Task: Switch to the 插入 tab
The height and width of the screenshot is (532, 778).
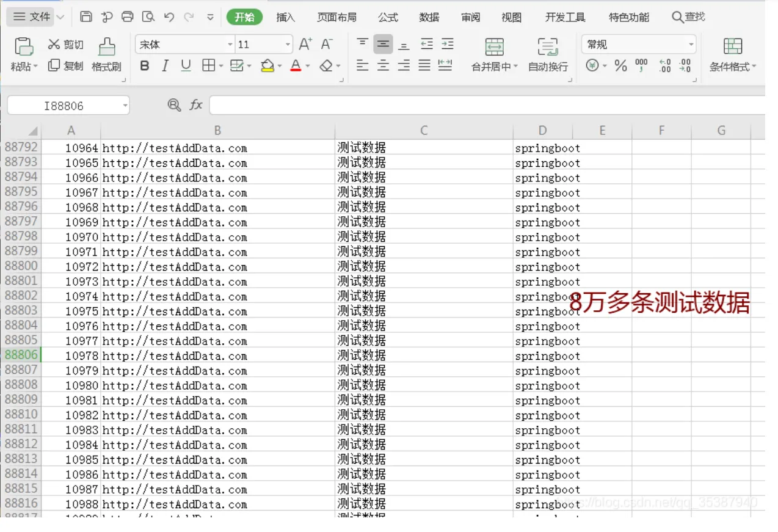Action: coord(286,17)
